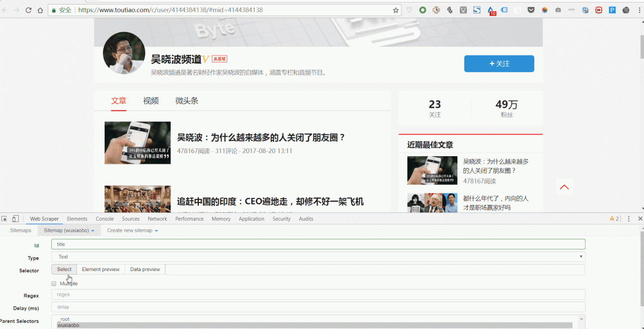Go forward with the browser forward arrow
The width and height of the screenshot is (644, 329).
click(x=17, y=10)
